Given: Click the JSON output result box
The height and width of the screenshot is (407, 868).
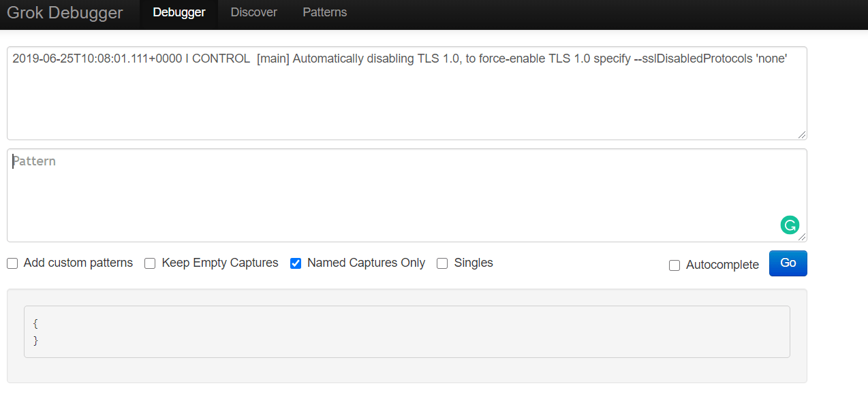Looking at the screenshot, I should point(407,331).
